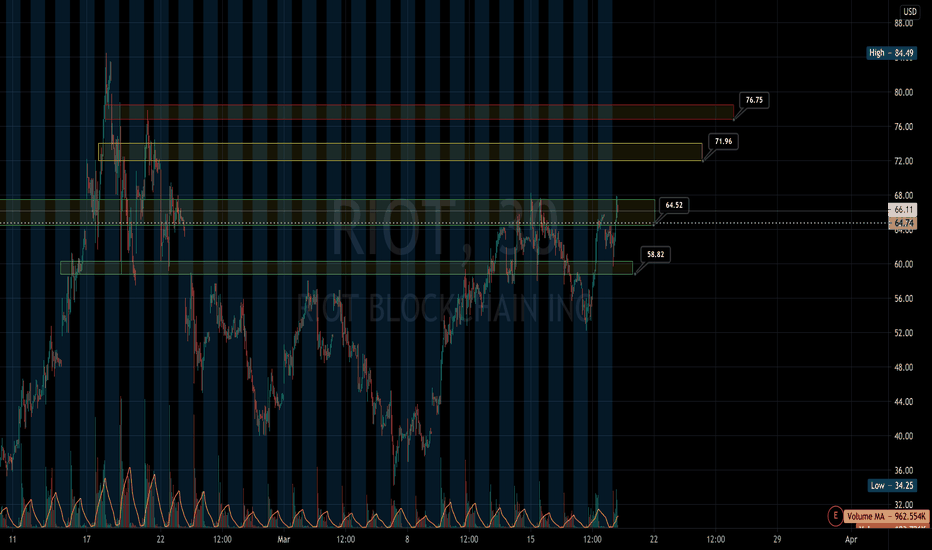Click the 72.00 price scale label
This screenshot has width=932, height=550.
[x=903, y=161]
